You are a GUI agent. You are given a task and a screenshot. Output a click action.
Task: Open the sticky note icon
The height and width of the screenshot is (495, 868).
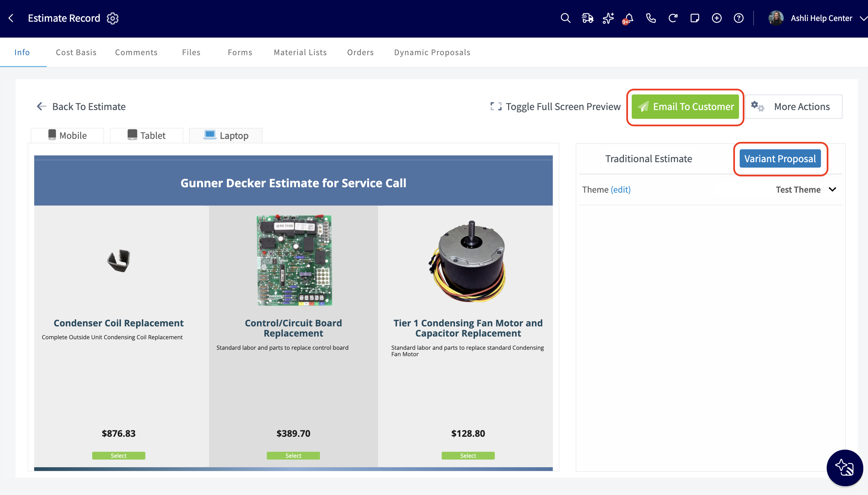pyautogui.click(x=695, y=18)
